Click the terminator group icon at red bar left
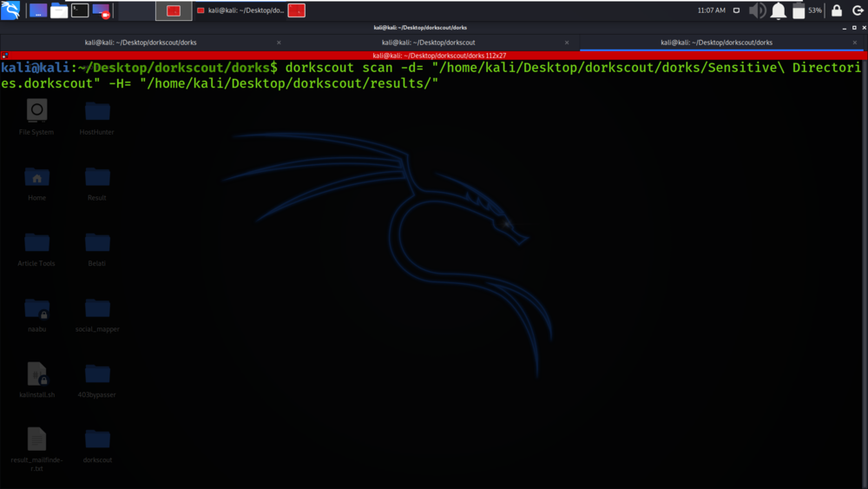This screenshot has width=868, height=489. tap(5, 56)
